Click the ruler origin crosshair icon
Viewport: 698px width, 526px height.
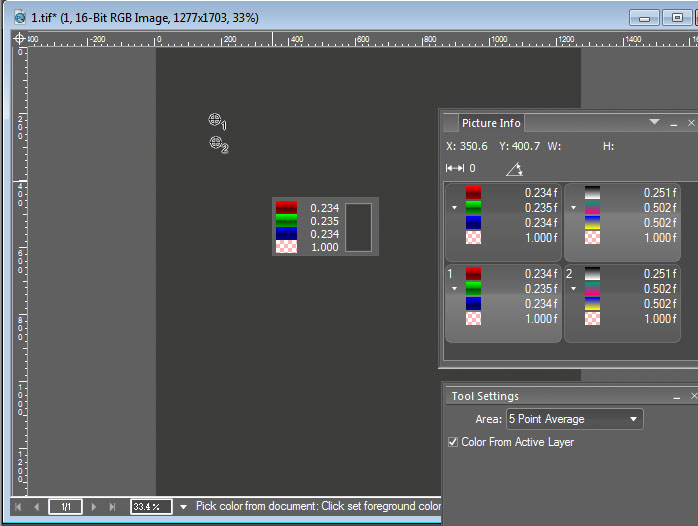point(19,39)
